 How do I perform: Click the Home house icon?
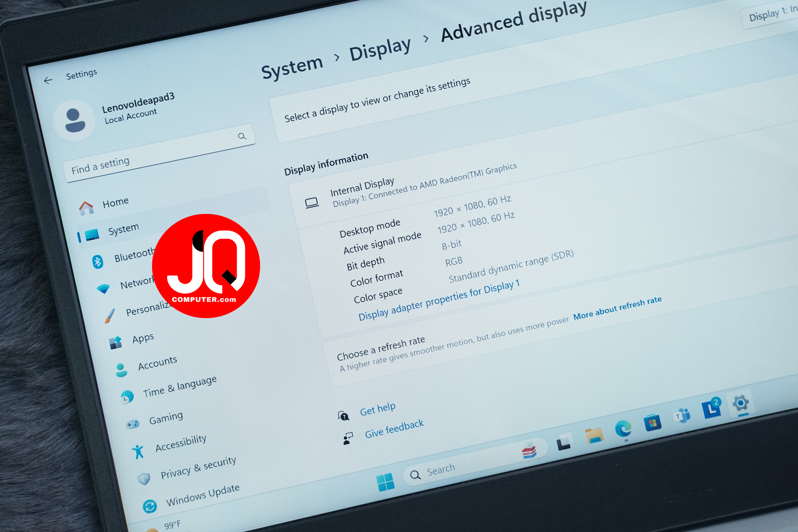(x=86, y=208)
